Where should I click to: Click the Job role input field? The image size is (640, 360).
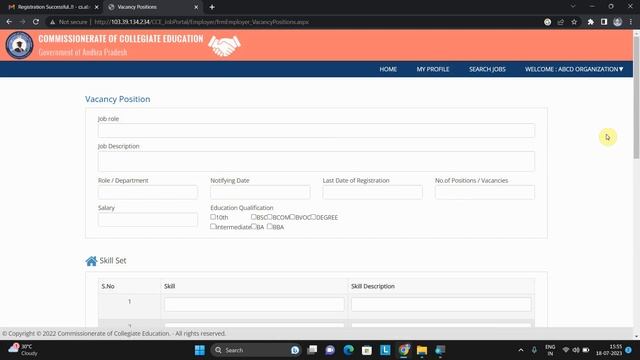pyautogui.click(x=316, y=131)
